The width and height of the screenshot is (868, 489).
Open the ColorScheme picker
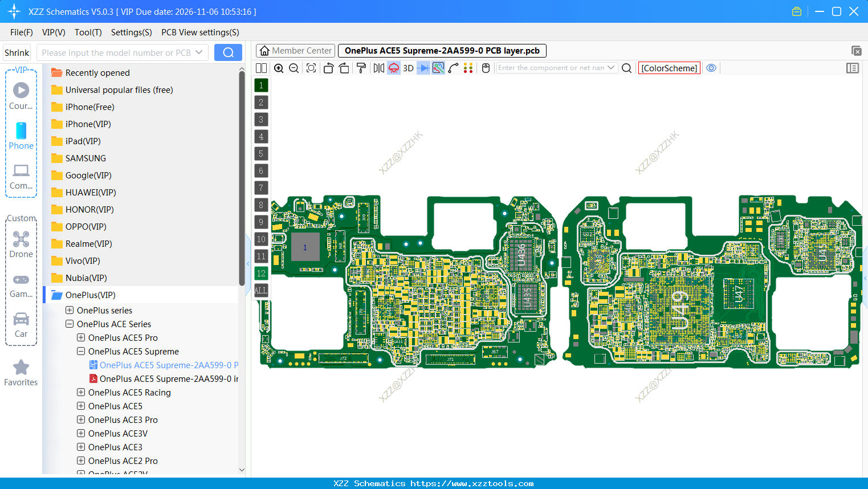(669, 67)
